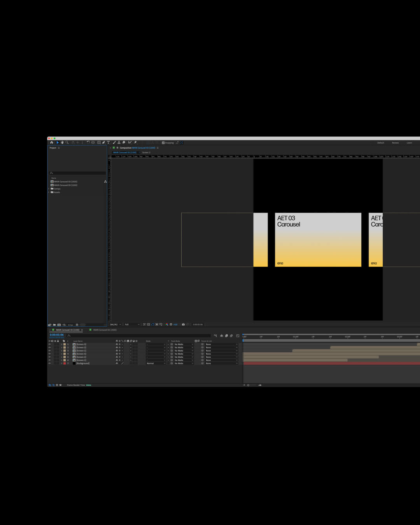Click the Learn workspace button
Screen dimensions: 420x525
pyautogui.click(x=409, y=143)
